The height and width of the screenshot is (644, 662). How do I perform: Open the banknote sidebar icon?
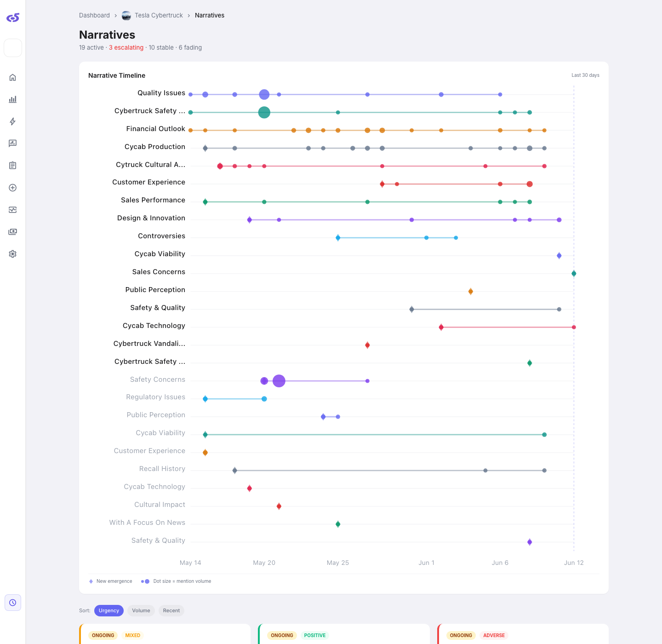click(x=13, y=232)
